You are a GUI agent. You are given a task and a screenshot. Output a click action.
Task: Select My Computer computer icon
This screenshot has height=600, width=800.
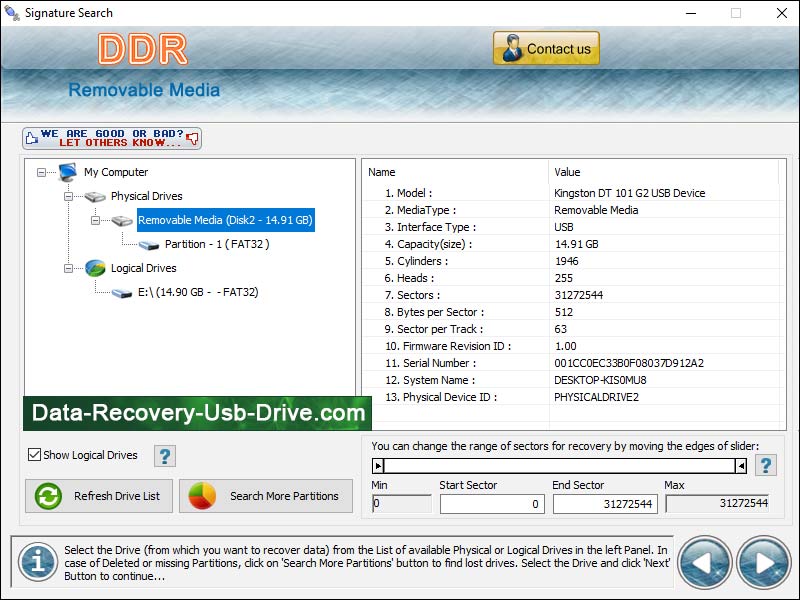point(67,172)
